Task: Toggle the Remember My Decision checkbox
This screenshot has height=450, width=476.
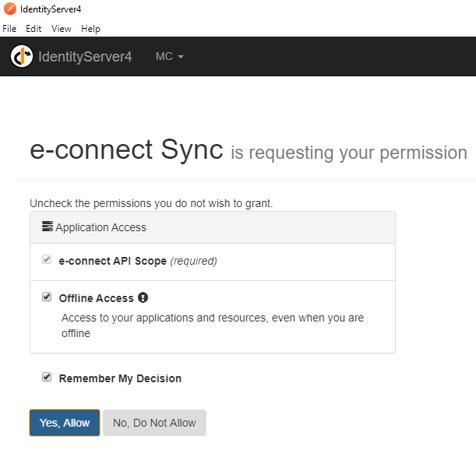Action: click(x=47, y=377)
